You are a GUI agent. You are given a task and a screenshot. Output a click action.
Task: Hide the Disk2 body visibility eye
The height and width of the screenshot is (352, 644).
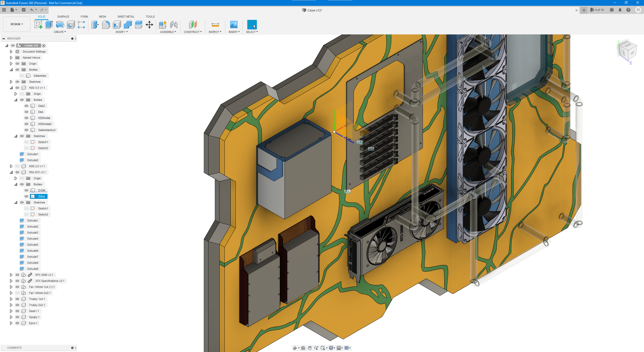point(26,106)
